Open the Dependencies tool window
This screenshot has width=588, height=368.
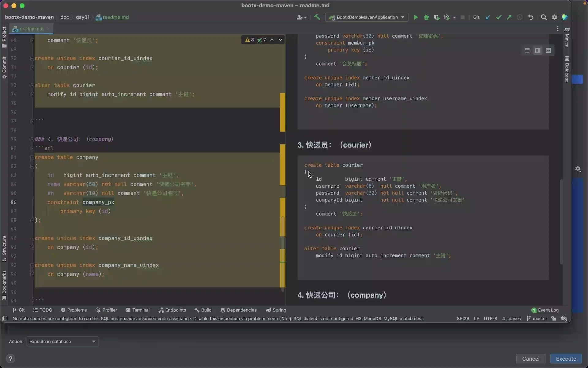[238, 310]
